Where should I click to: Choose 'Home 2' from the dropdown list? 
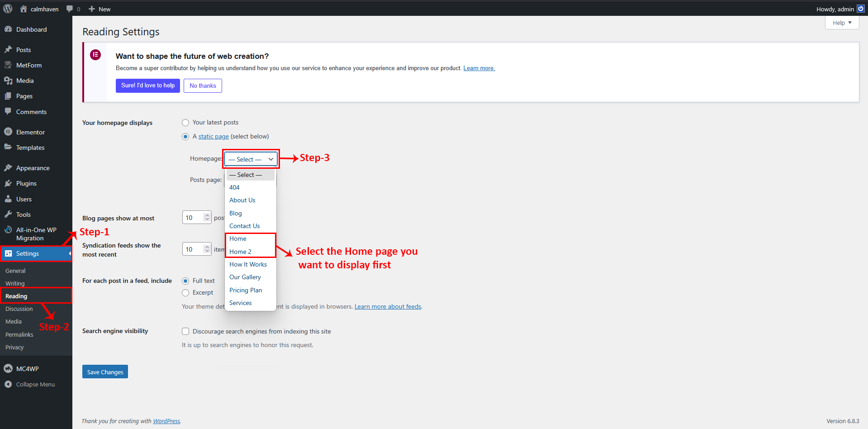pos(240,252)
